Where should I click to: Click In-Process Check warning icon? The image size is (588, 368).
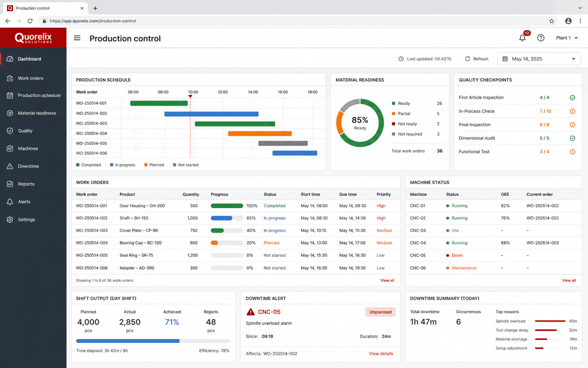572,111
